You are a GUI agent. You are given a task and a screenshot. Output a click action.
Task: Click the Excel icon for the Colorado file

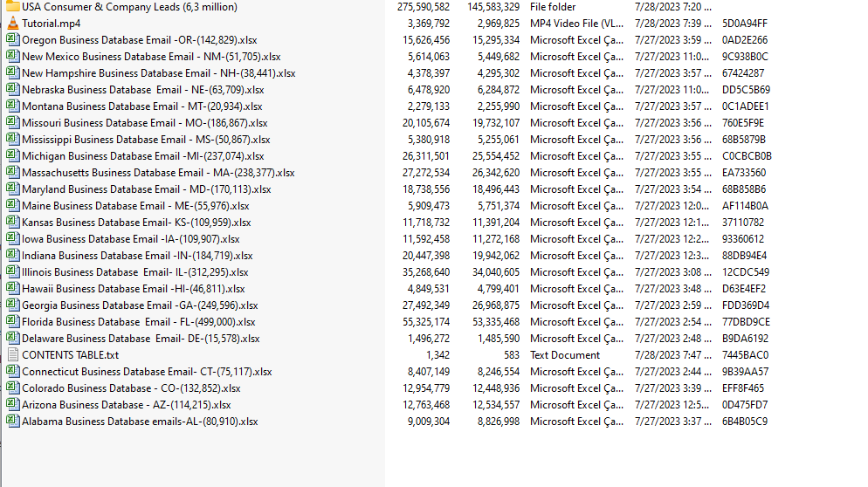tap(13, 388)
